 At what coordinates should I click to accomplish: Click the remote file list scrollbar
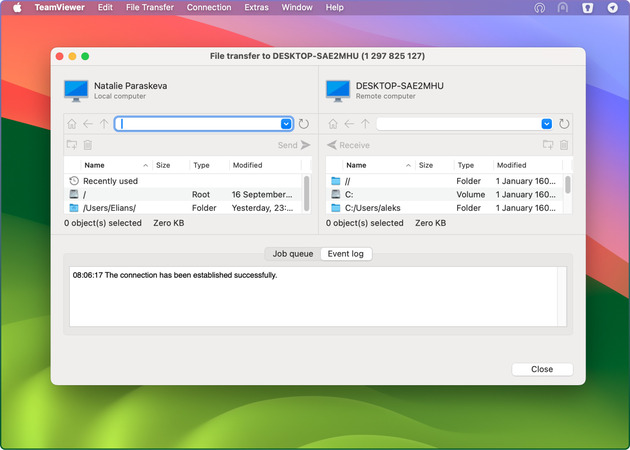(568, 184)
